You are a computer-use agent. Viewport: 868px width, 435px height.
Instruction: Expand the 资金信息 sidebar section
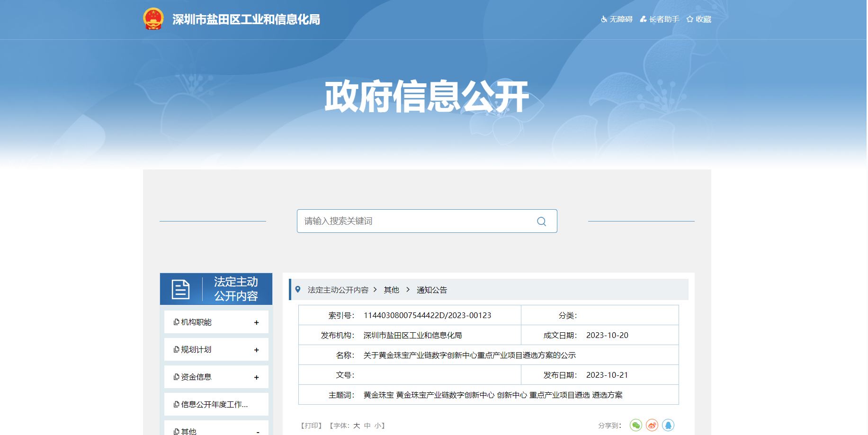point(256,377)
